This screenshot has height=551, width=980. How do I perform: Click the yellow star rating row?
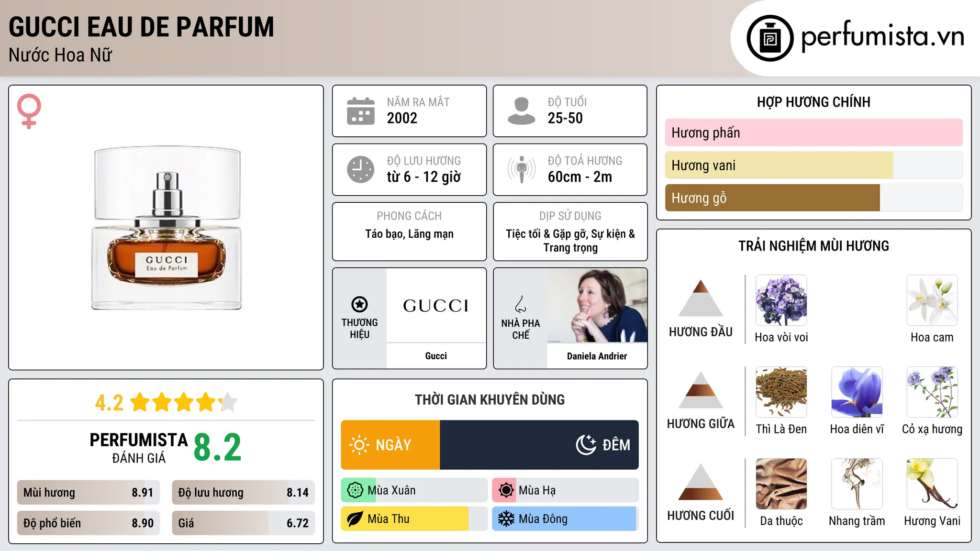tap(184, 402)
